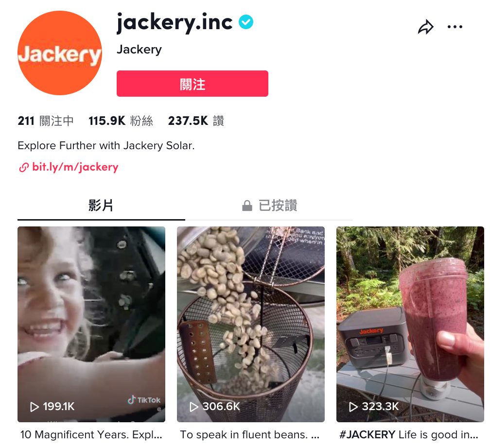
Task: Follow the account with 關注 button
Action: 192,84
